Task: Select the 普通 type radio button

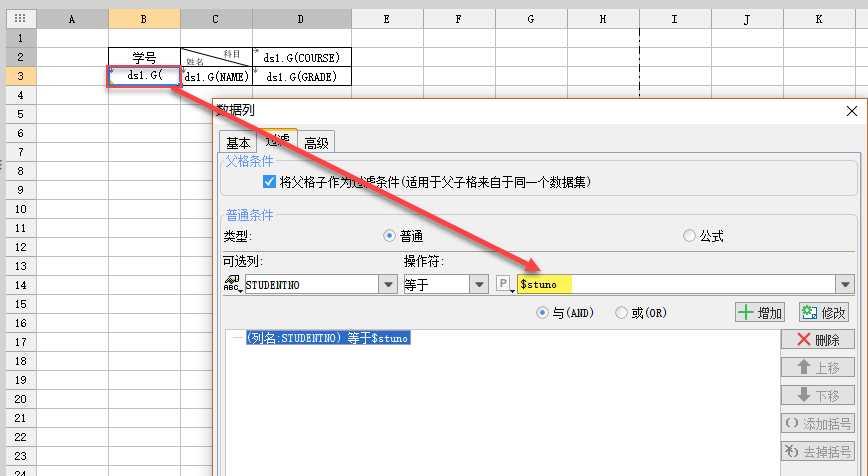Action: point(389,236)
